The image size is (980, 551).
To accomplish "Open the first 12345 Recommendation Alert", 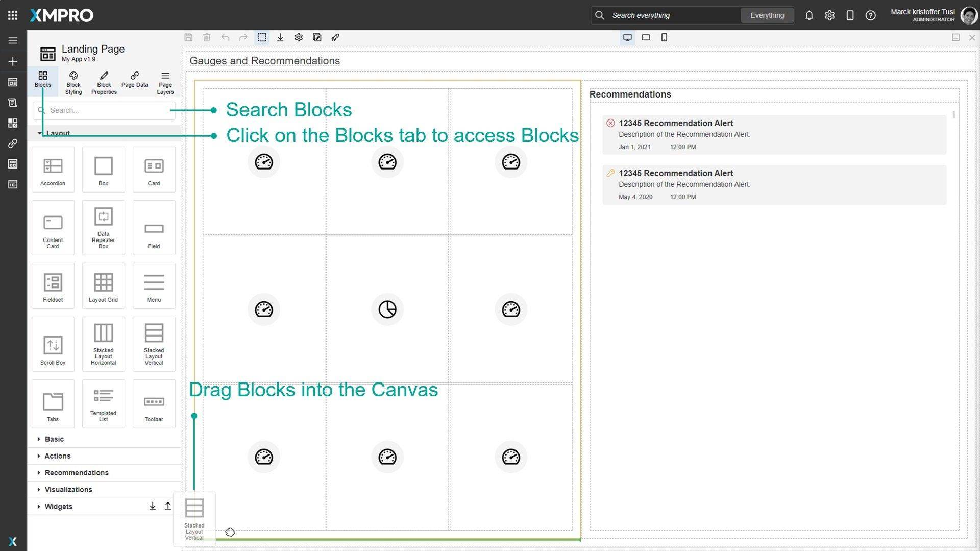I will [x=675, y=123].
